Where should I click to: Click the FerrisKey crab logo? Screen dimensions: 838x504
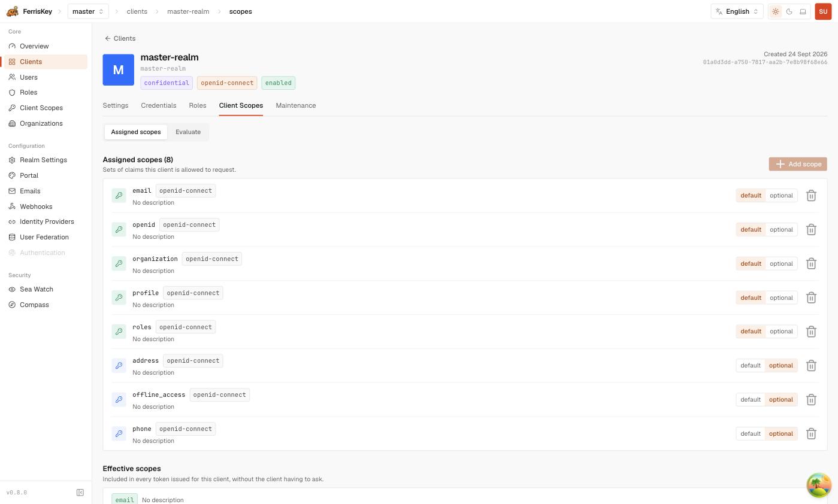point(13,11)
